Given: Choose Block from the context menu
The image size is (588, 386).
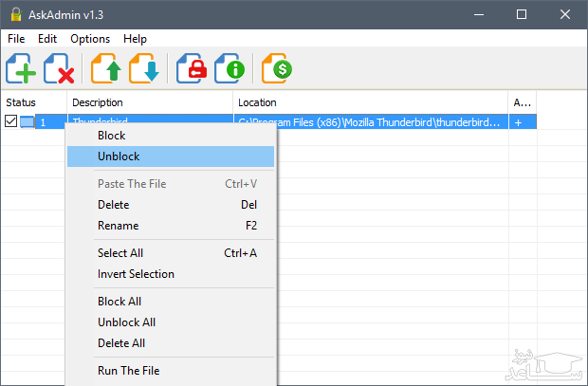Looking at the screenshot, I should (111, 136).
